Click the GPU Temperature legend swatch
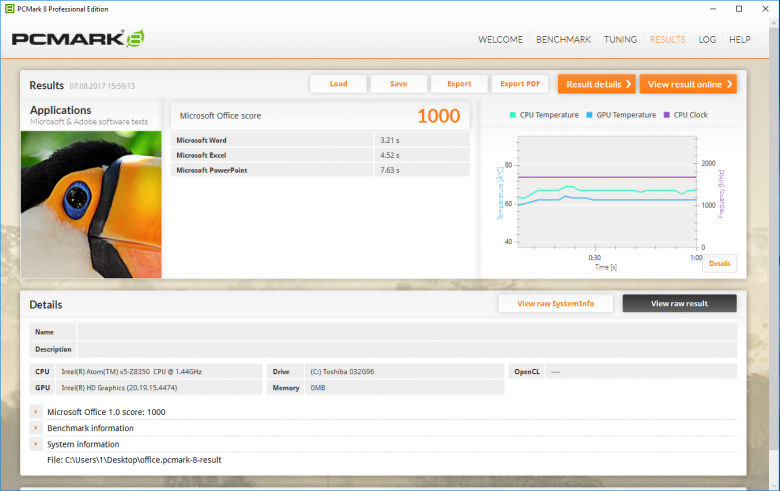This screenshot has height=491, width=780. tap(589, 115)
